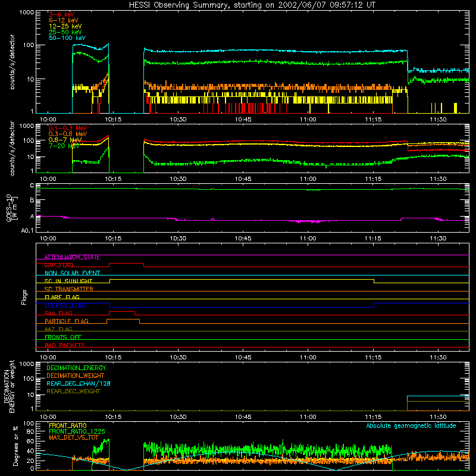Pick the 0.8-7 MeV legend label
The height and width of the screenshot is (476, 476).
click(x=65, y=140)
